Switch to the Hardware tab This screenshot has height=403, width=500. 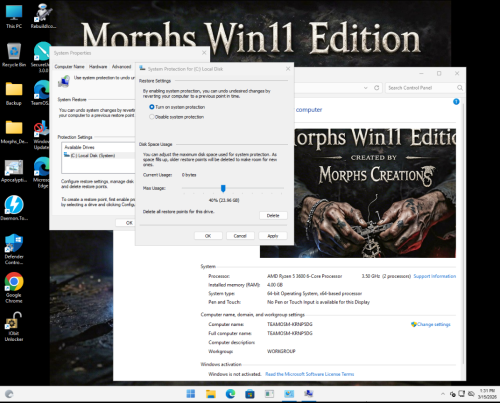point(98,67)
